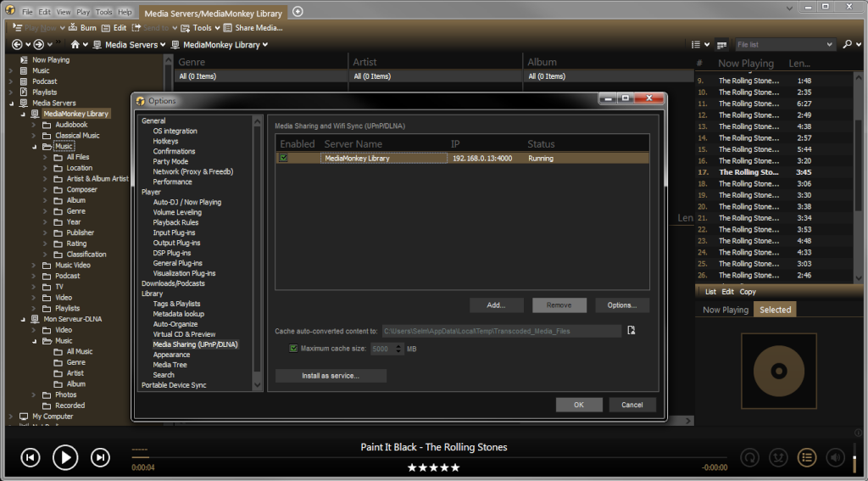
Task: Select Now Playing in the media tree
Action: [x=50, y=60]
